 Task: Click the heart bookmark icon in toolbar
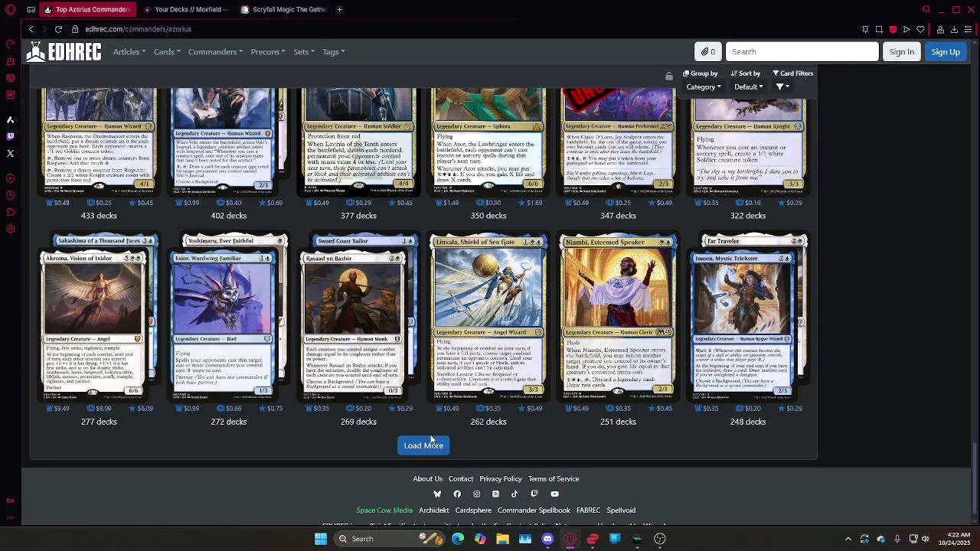pos(920,29)
